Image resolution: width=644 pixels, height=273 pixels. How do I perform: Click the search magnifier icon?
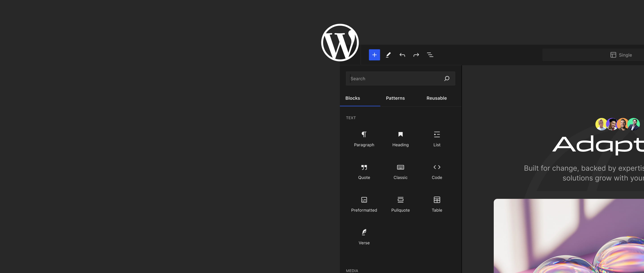click(447, 79)
